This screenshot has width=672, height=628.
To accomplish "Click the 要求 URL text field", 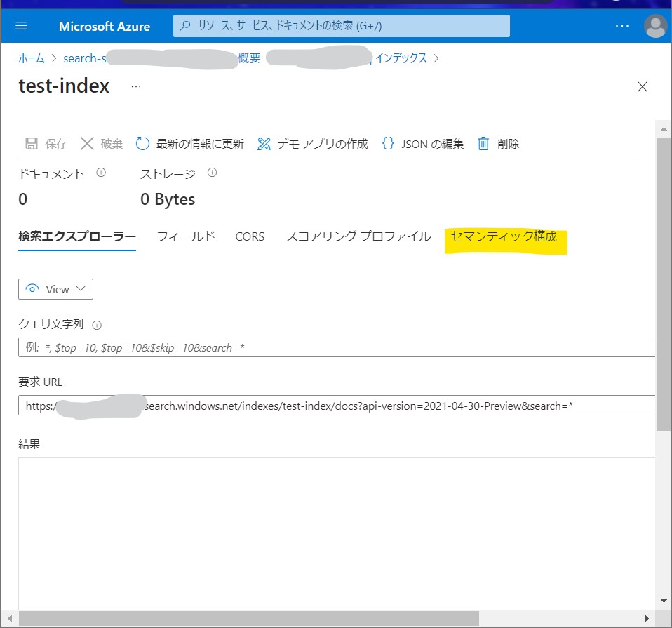I will coord(337,406).
